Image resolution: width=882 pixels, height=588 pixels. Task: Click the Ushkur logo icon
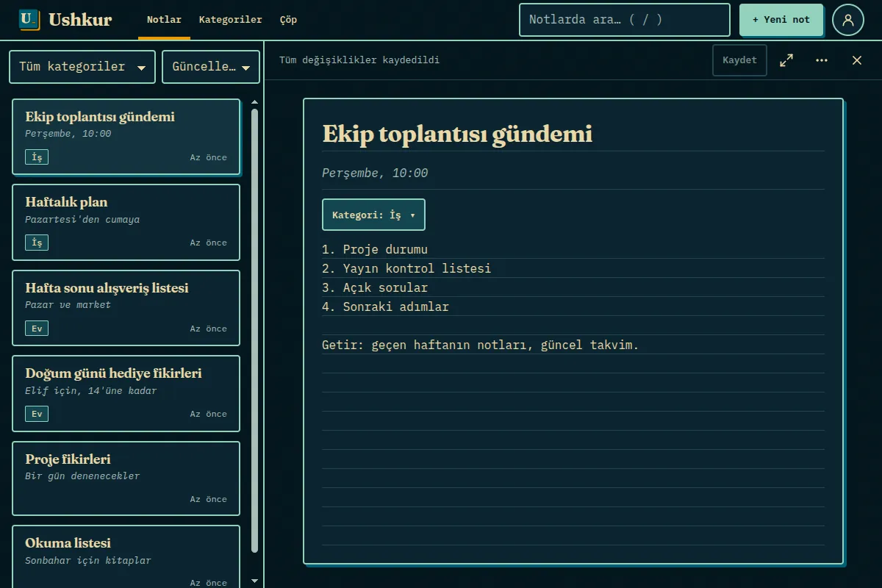click(x=29, y=20)
